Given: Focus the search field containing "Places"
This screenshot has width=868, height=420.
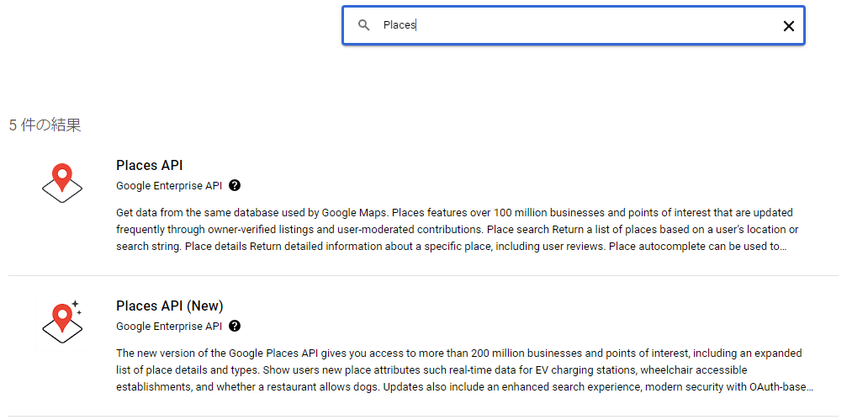Looking at the screenshot, I should (572, 25).
